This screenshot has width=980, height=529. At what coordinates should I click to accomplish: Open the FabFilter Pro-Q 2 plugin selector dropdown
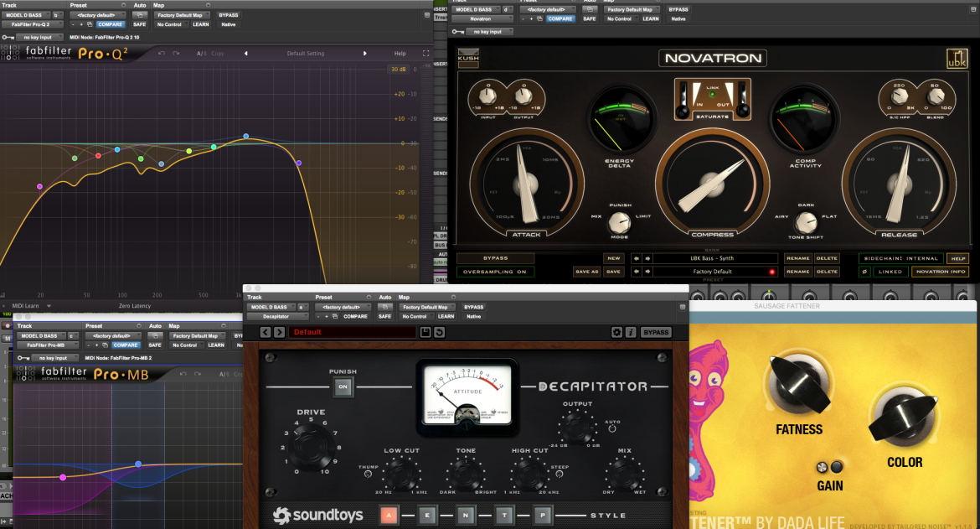tap(33, 24)
